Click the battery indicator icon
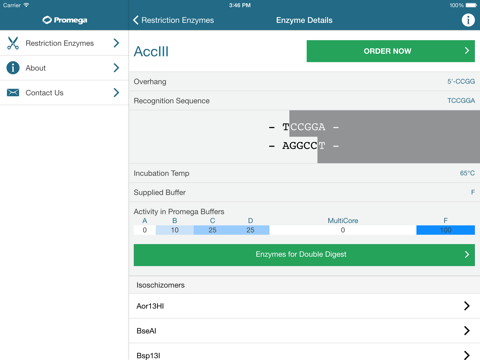The image size is (480, 360). (x=471, y=5)
